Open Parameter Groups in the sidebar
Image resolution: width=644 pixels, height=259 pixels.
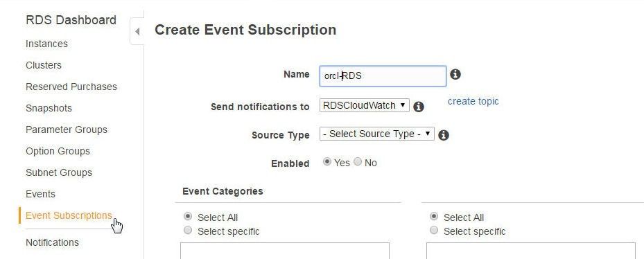[67, 129]
